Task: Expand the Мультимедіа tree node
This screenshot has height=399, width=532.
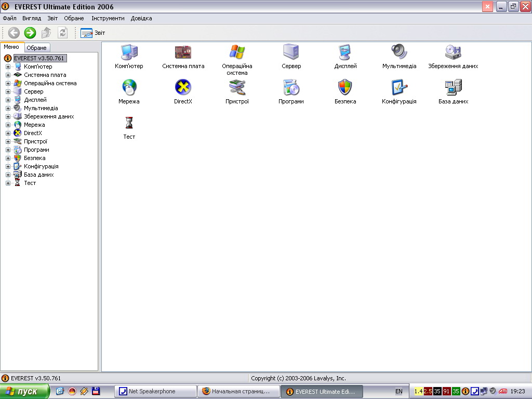Action: coord(8,108)
